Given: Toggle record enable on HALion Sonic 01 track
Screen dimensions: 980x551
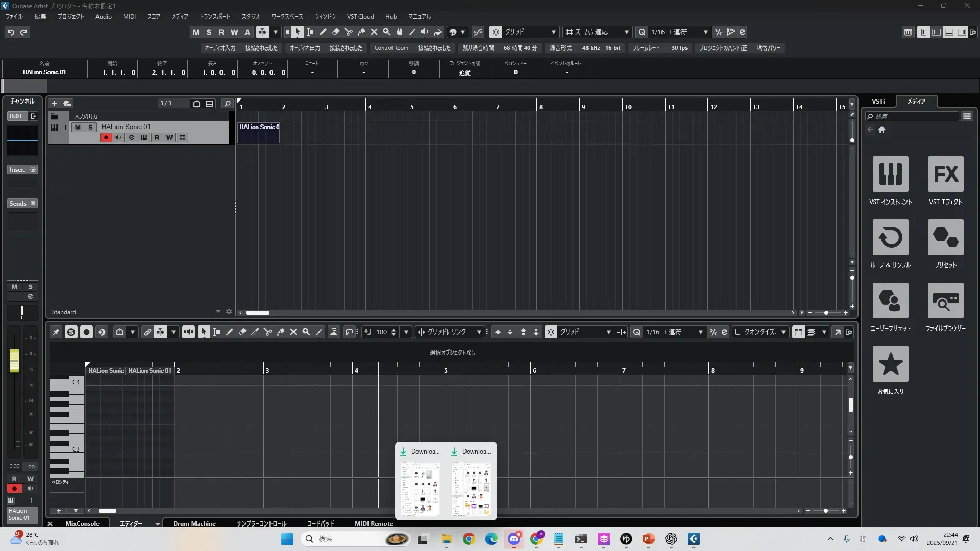Looking at the screenshot, I should tap(106, 138).
